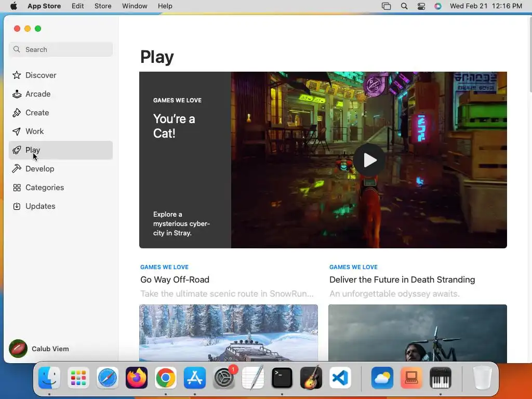The height and width of the screenshot is (399, 532).
Task: Open the App Store menu
Action: (x=44, y=6)
